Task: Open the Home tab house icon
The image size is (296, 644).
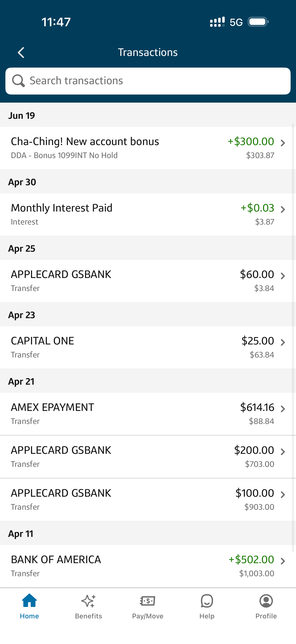Action: [29, 601]
